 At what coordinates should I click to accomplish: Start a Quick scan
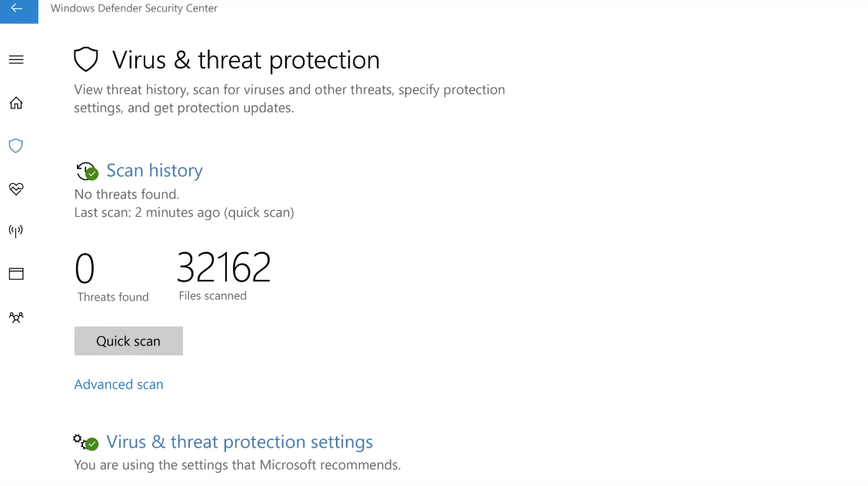[128, 341]
